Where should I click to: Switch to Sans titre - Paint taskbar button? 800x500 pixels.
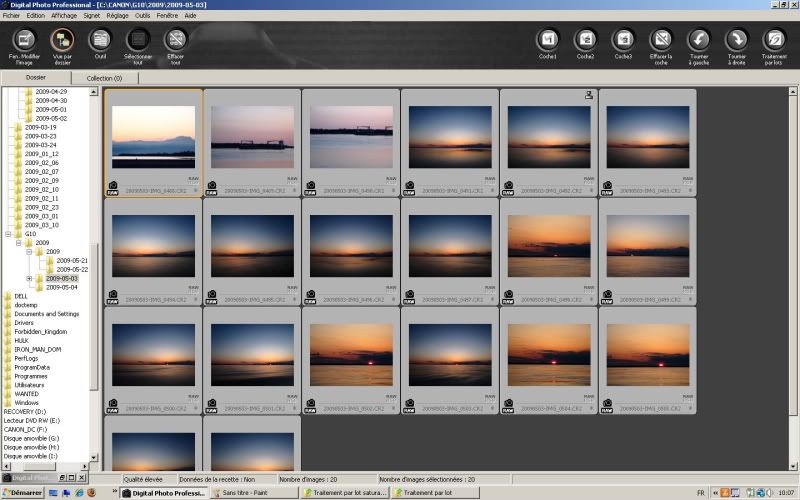tap(254, 493)
